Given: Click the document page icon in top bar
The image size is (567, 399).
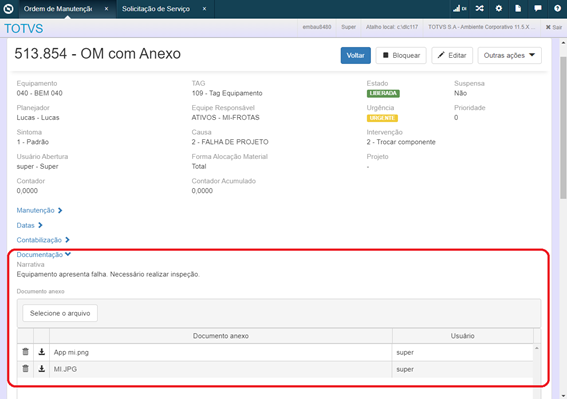Looking at the screenshot, I should 518,8.
